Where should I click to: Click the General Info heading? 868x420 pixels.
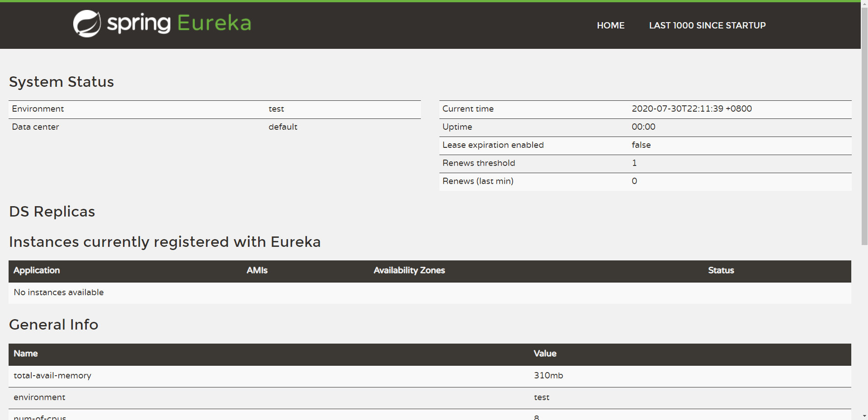coord(53,325)
